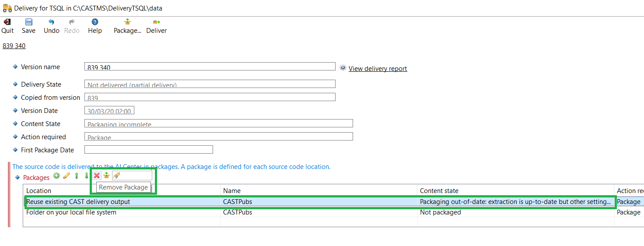Click the package-box icon beside red X
The height and width of the screenshot is (246, 644).
[x=106, y=176]
